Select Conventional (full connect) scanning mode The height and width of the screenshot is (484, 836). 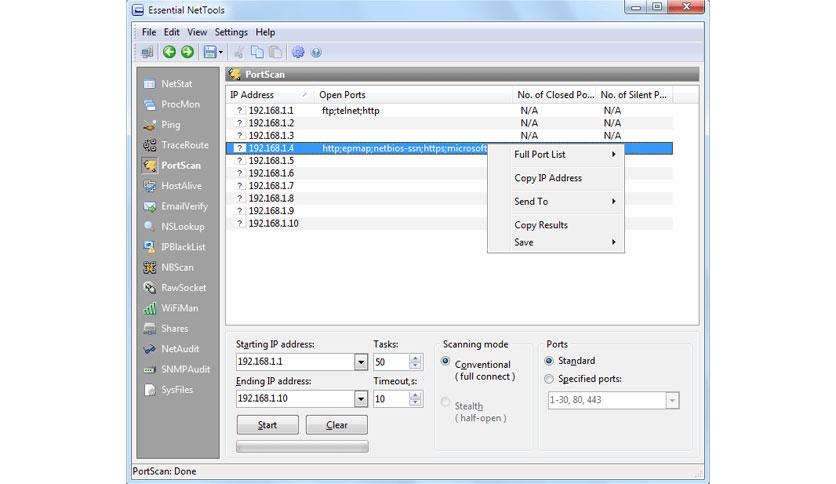(x=445, y=361)
